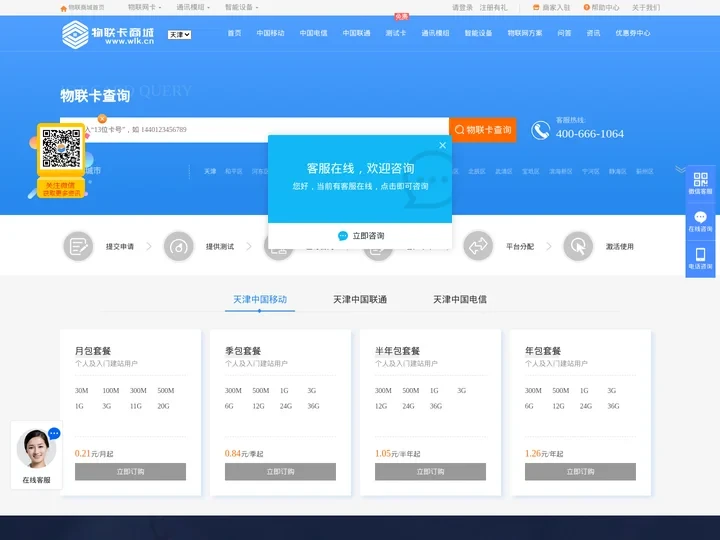Screen dimensions: 720x540
Task: Click 立即订购 on 月包套餐 card
Action: coord(130,472)
